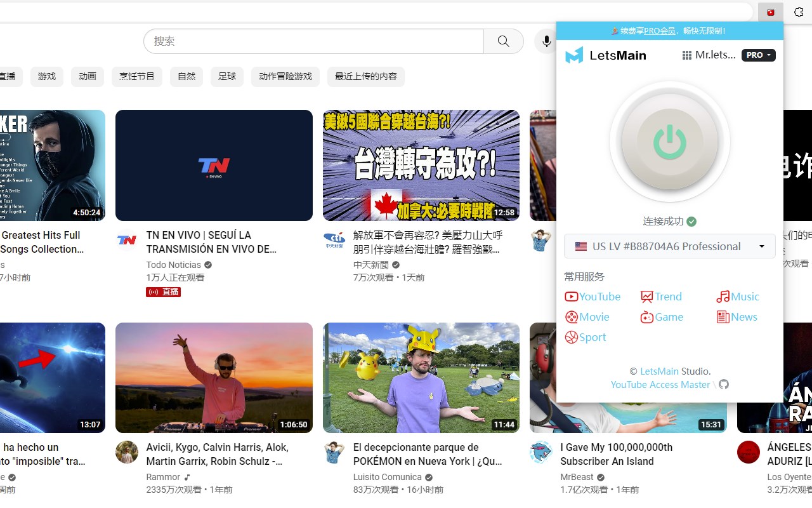Select the 动画 filter chip
Viewport: 812px width, 508px height.
coord(88,76)
